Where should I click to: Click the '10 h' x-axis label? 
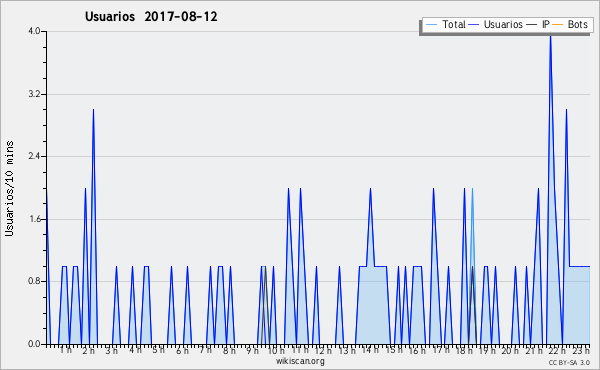pyautogui.click(x=276, y=350)
